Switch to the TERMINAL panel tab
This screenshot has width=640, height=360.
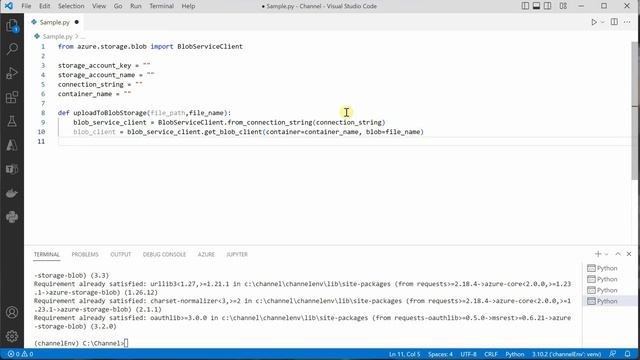point(47,254)
